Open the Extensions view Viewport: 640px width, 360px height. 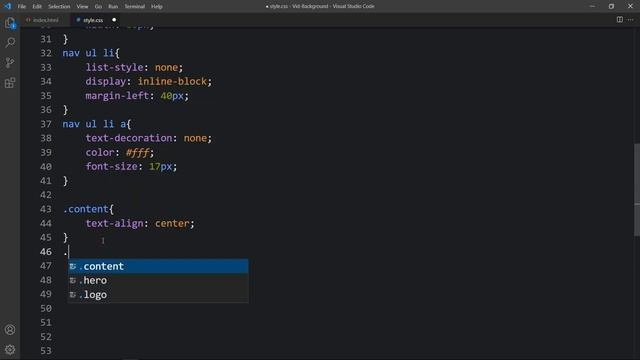point(10,83)
